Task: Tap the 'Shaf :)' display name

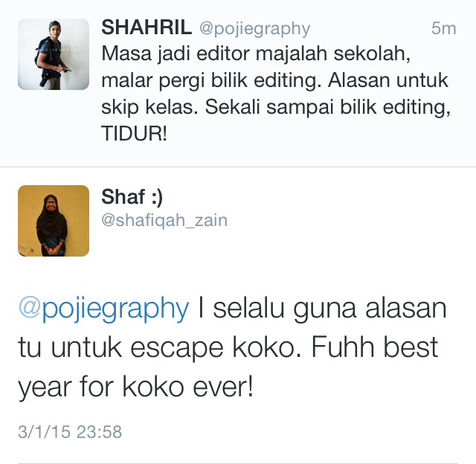Action: pos(132,196)
